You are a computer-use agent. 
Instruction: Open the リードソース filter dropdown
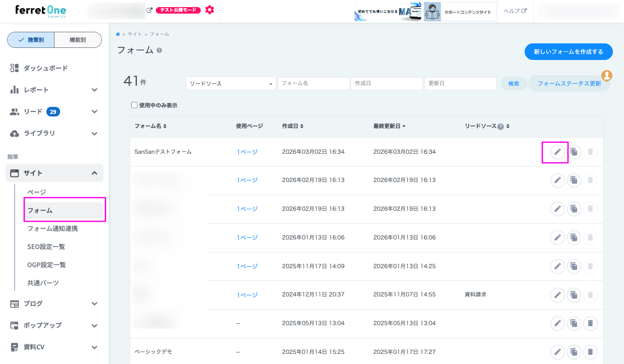[x=231, y=84]
